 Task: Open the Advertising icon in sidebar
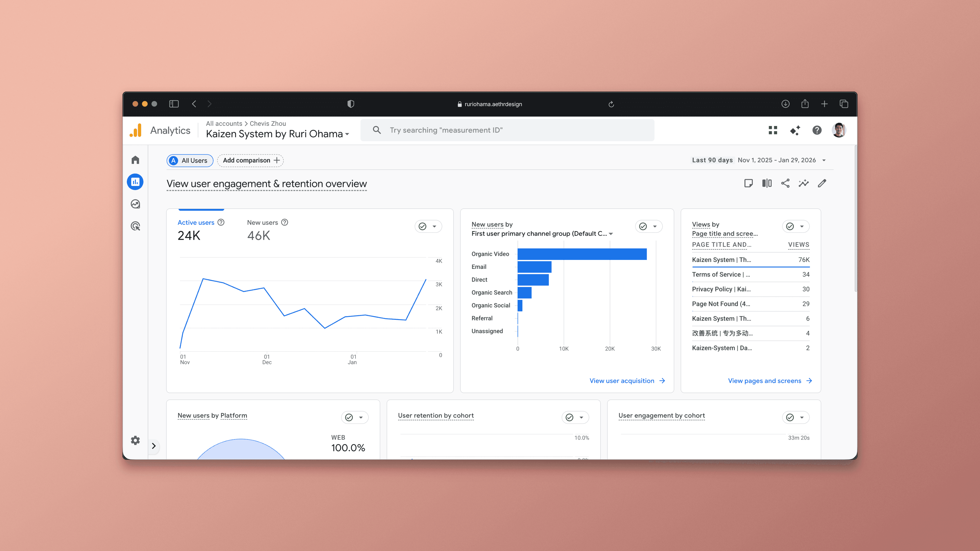click(x=135, y=226)
